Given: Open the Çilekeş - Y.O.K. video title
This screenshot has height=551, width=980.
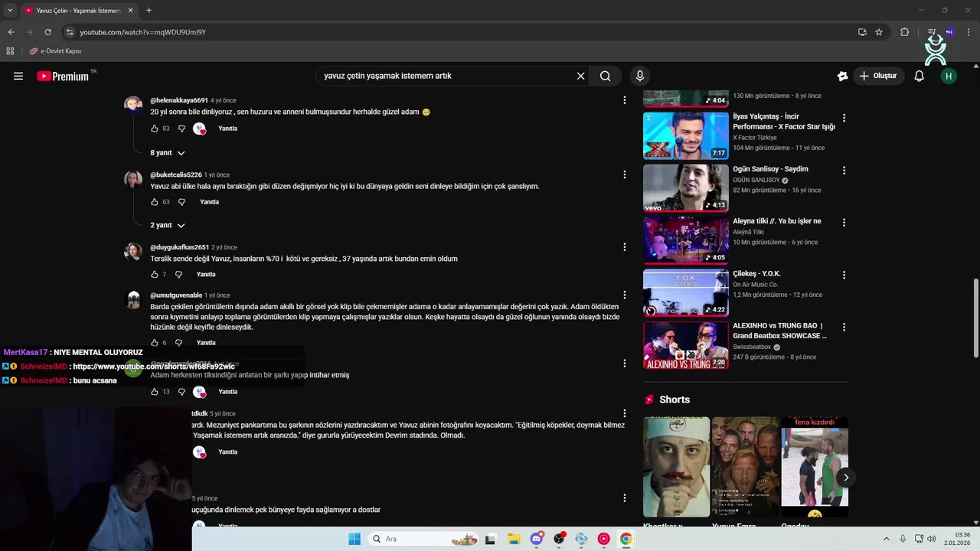Looking at the screenshot, I should point(756,273).
